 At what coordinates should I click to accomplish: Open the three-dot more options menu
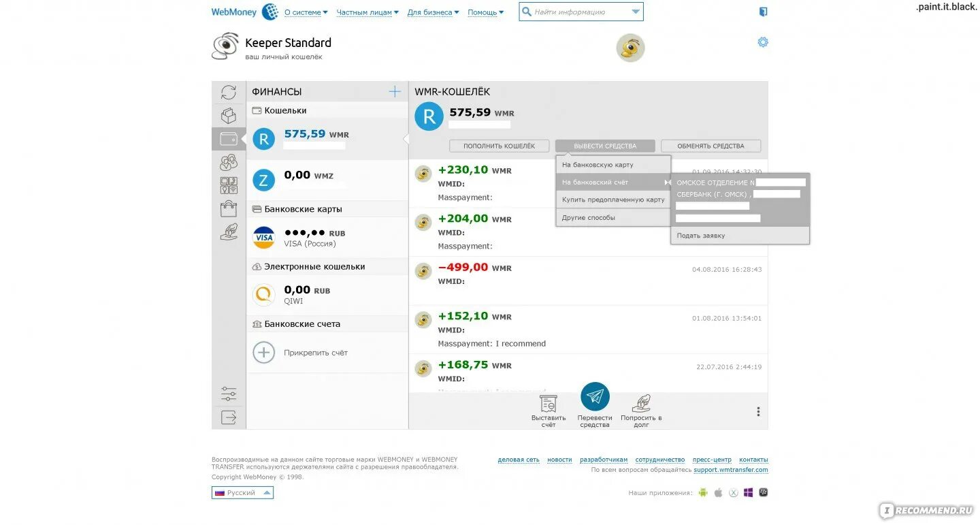(758, 411)
